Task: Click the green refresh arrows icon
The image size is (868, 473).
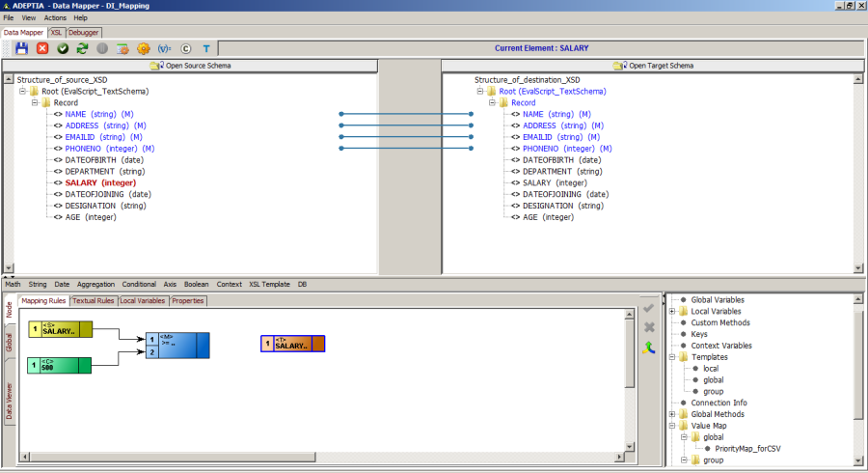Action: [83, 48]
